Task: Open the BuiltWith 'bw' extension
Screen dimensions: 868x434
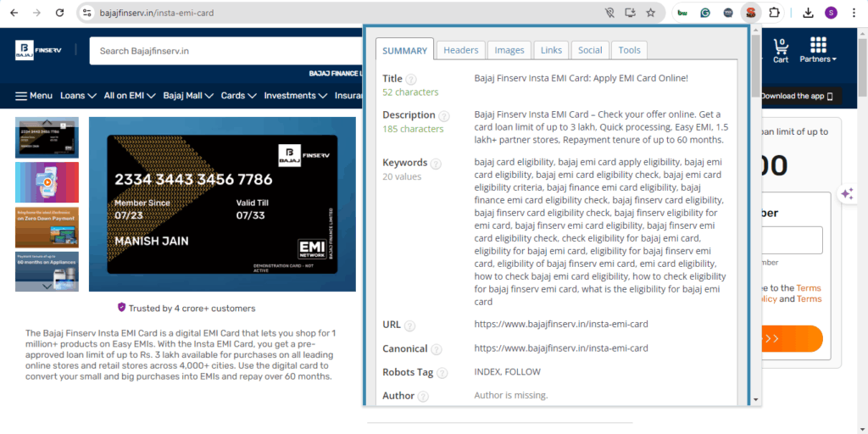Action: point(682,13)
